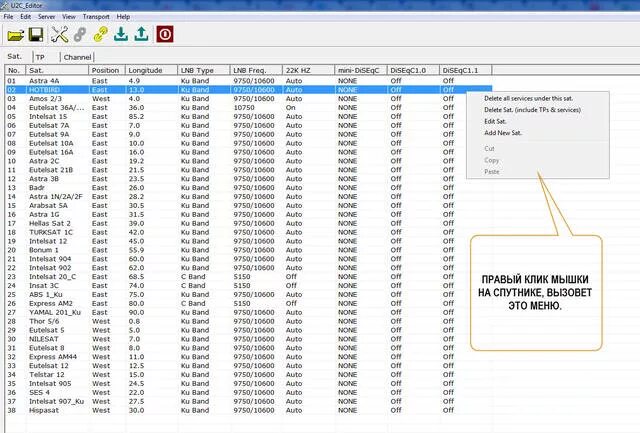Click the Paste context menu entry
The image size is (640, 433).
[x=492, y=171]
